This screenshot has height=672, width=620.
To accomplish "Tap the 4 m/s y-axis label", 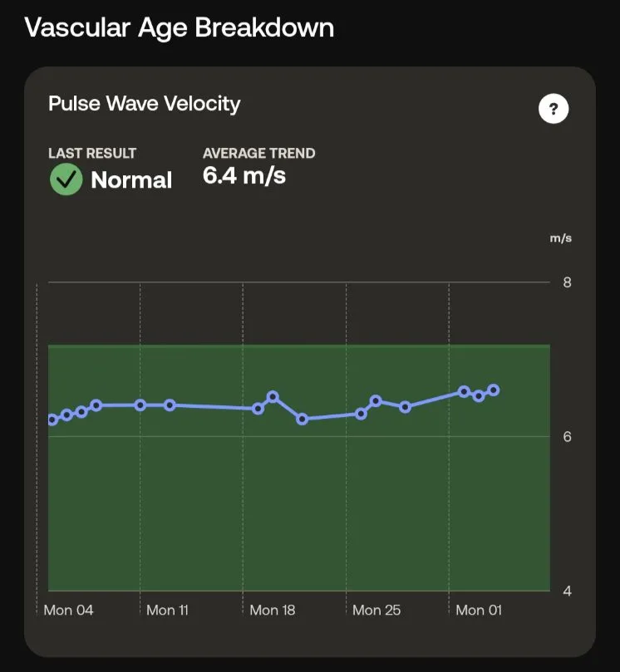I will [x=567, y=591].
